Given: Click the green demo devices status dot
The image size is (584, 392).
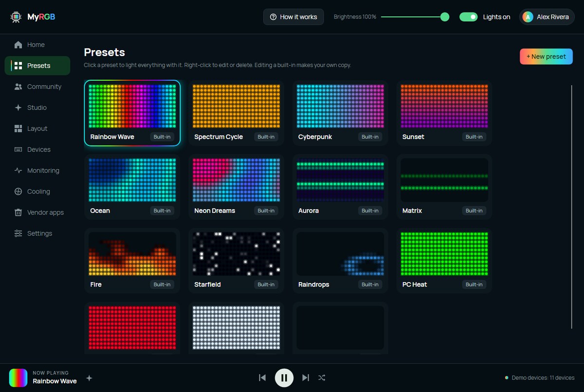Looking at the screenshot, I should point(507,378).
